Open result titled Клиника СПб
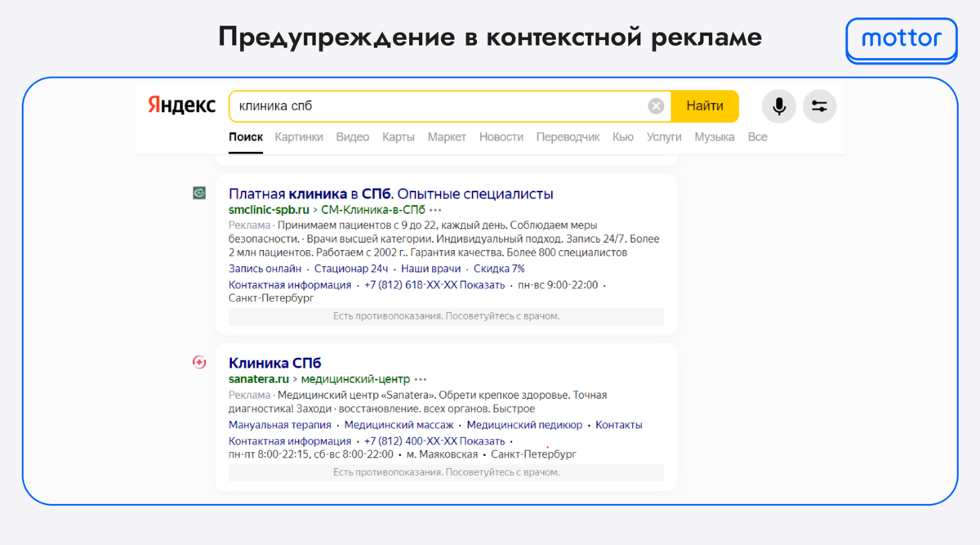Viewport: 980px width, 545px height. [275, 363]
